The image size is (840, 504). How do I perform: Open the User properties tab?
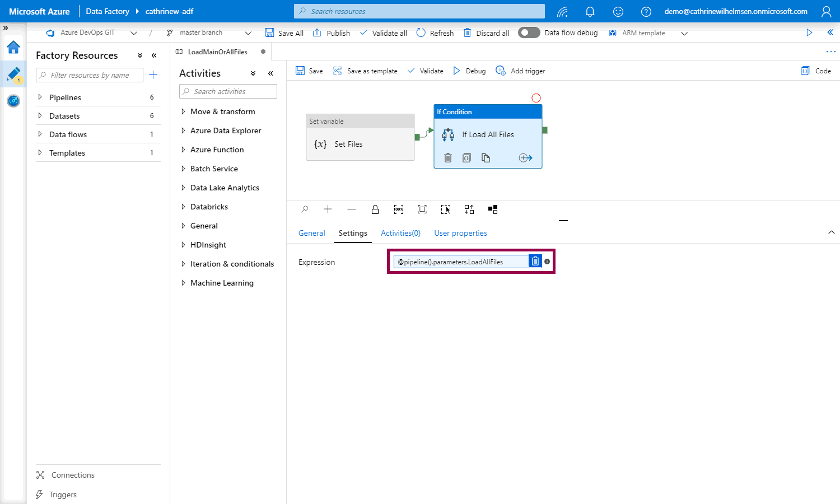(460, 233)
